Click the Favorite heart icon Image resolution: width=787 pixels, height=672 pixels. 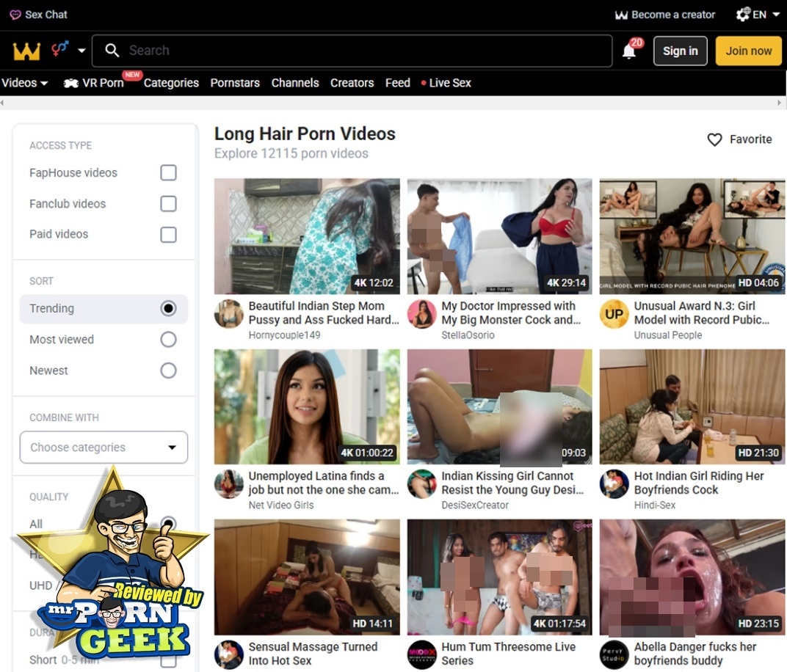pyautogui.click(x=714, y=139)
